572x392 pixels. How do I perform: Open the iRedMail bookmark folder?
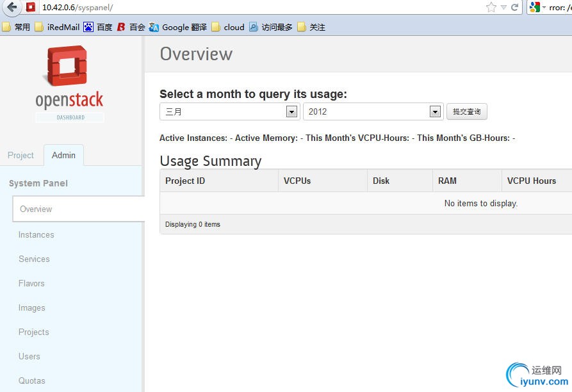(57, 27)
